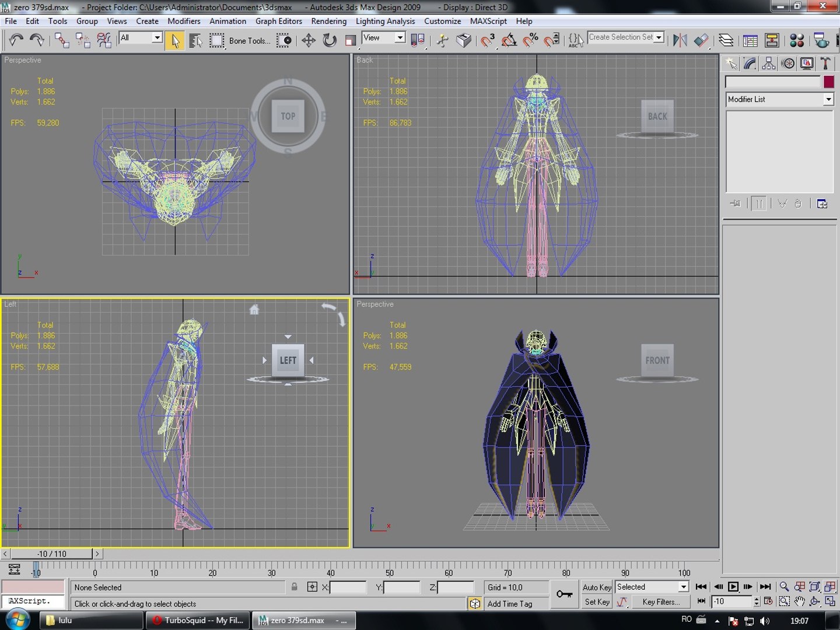Image resolution: width=840 pixels, height=630 pixels.
Task: Toggle keyboard shortcut override
Action: 464,40
